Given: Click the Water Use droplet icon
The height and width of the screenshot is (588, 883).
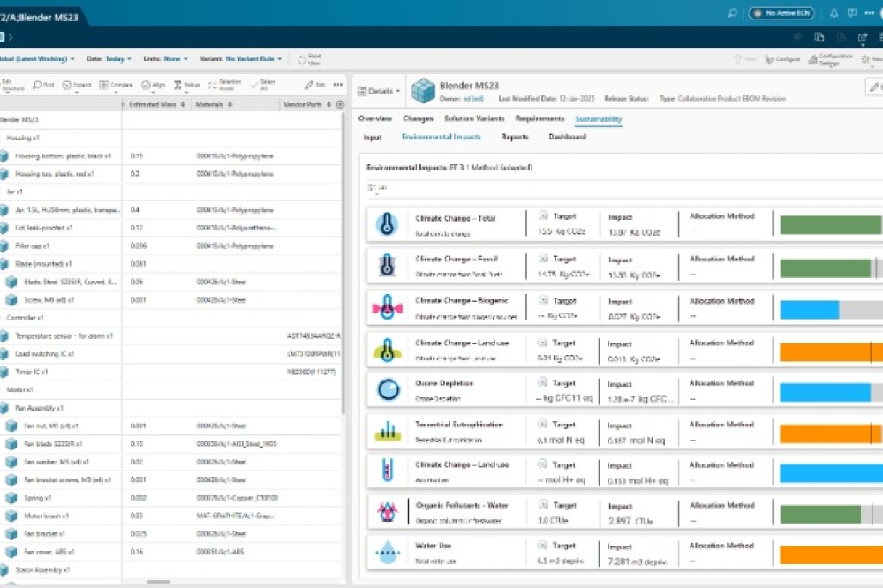Looking at the screenshot, I should point(387,552).
